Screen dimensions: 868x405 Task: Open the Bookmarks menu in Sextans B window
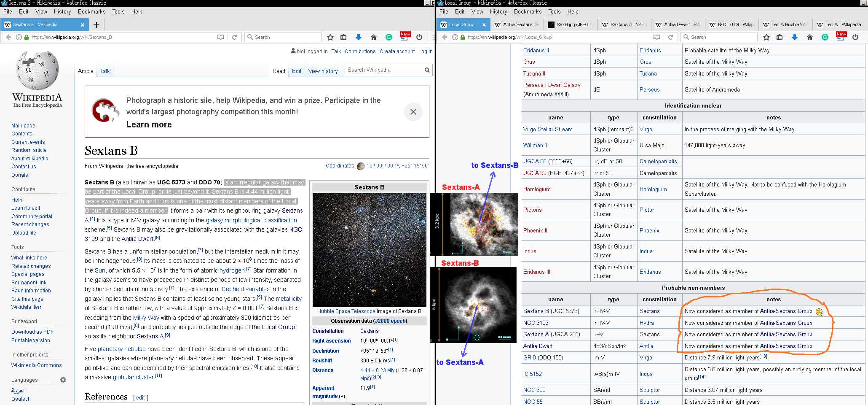pos(91,12)
